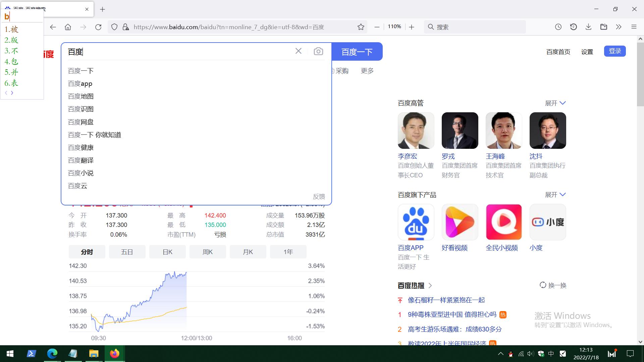Open 沈抖 name link
The image size is (644, 362).
[x=536, y=157]
